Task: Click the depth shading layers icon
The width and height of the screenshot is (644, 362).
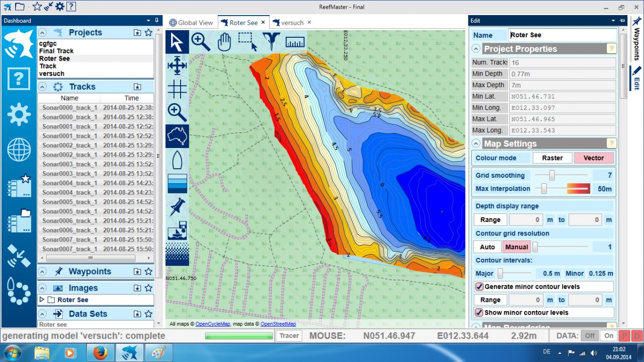Action: click(177, 183)
